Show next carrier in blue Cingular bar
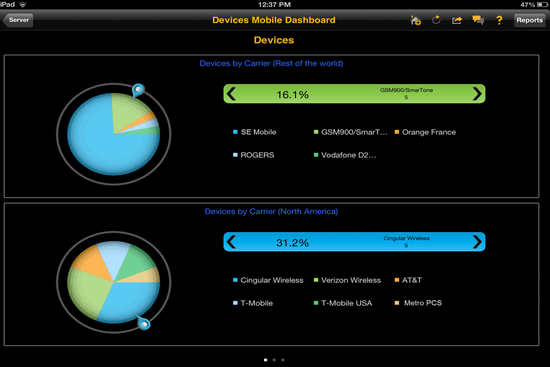 tap(477, 242)
